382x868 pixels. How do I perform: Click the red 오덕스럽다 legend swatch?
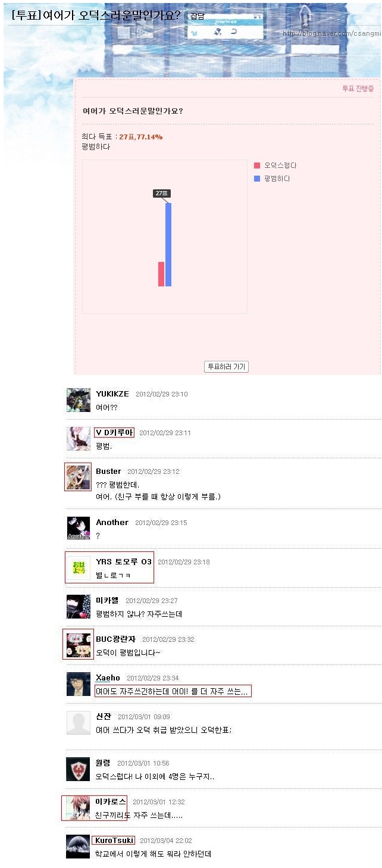pyautogui.click(x=257, y=166)
